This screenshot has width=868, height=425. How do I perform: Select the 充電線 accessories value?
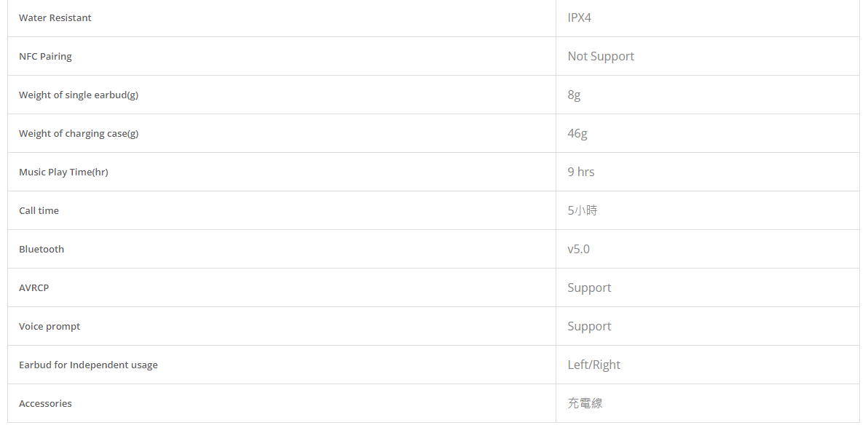tap(585, 403)
